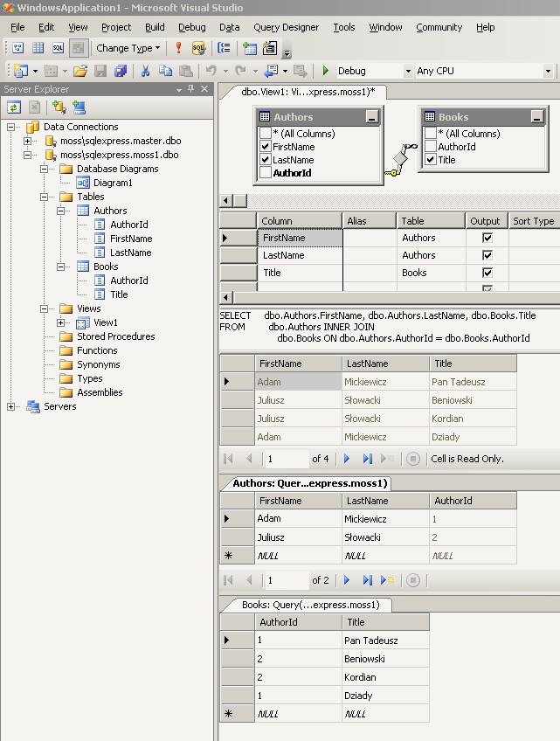
Task: Toggle the Results pane
Action: pos(79,48)
